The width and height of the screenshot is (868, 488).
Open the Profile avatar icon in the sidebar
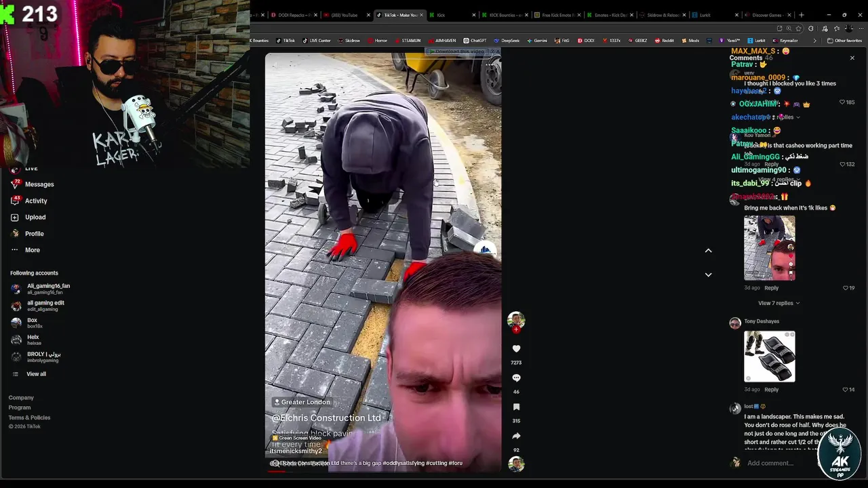coord(15,233)
